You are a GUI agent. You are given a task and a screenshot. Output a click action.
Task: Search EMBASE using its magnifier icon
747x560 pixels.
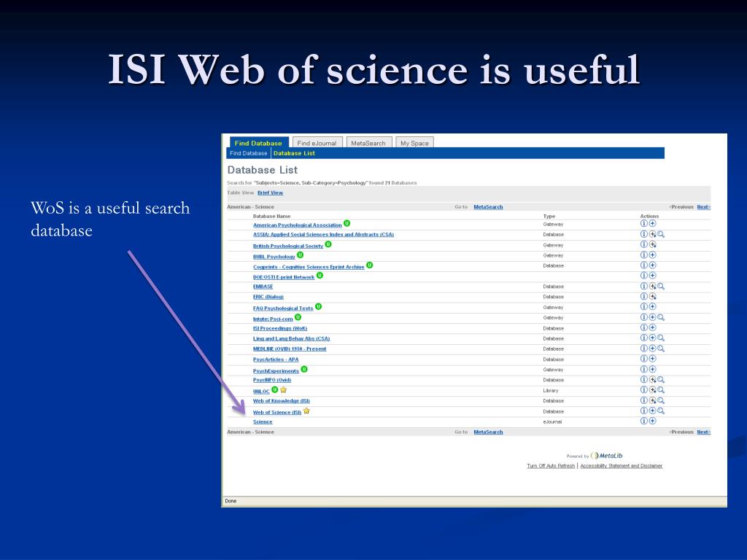[x=661, y=286]
